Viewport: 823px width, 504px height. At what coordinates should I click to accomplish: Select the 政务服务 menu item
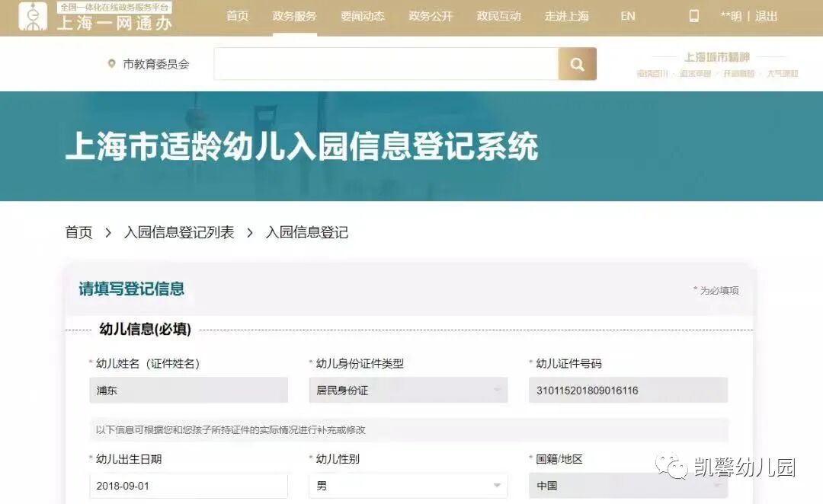[x=293, y=15]
